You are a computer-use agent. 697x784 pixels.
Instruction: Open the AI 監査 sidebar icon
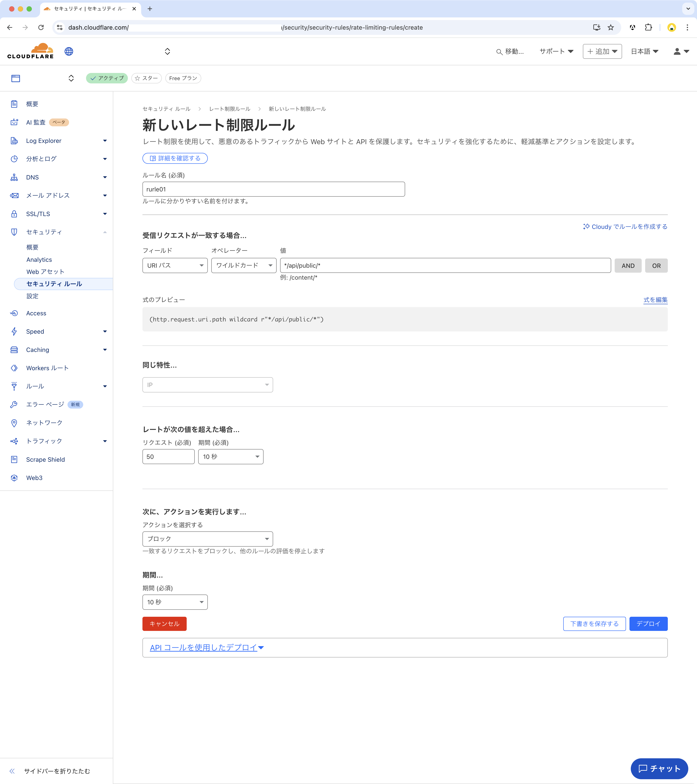coord(14,122)
